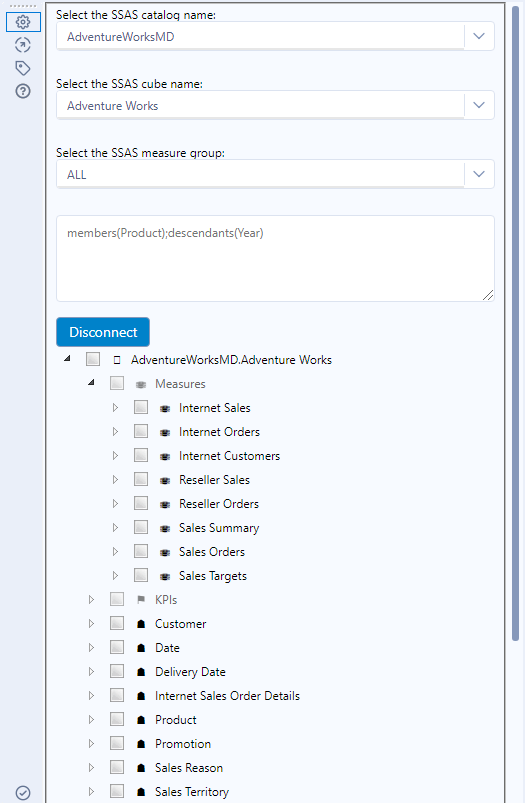Image resolution: width=525 pixels, height=803 pixels.
Task: Click the Sales Territory dimension icon
Action: point(141,792)
